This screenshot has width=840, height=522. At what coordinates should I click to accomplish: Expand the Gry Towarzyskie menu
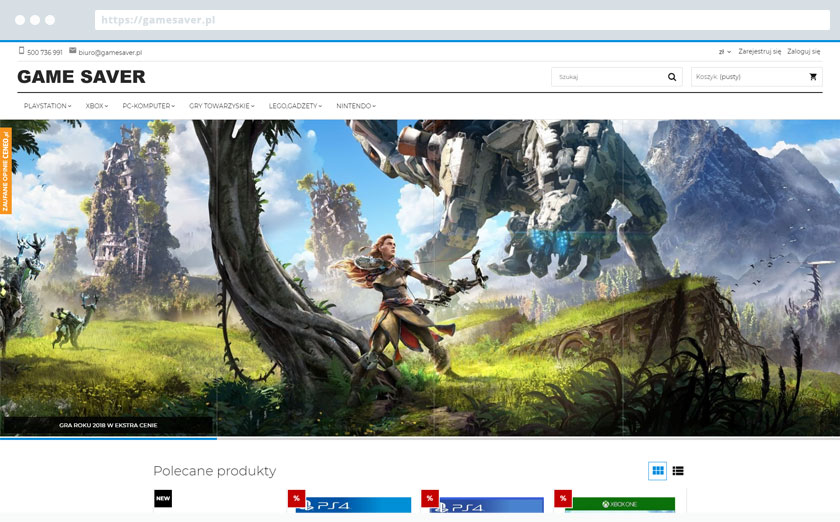[222, 106]
